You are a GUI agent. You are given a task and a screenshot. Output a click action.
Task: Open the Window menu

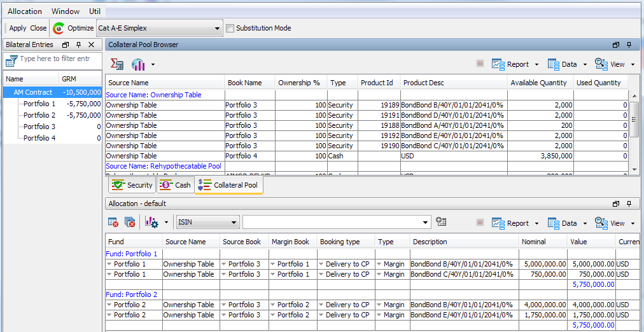66,11
